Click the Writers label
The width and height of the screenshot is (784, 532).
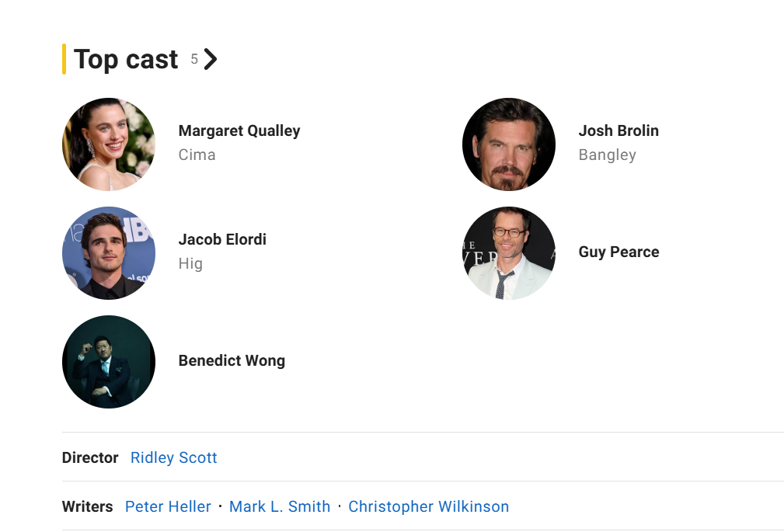pos(88,506)
